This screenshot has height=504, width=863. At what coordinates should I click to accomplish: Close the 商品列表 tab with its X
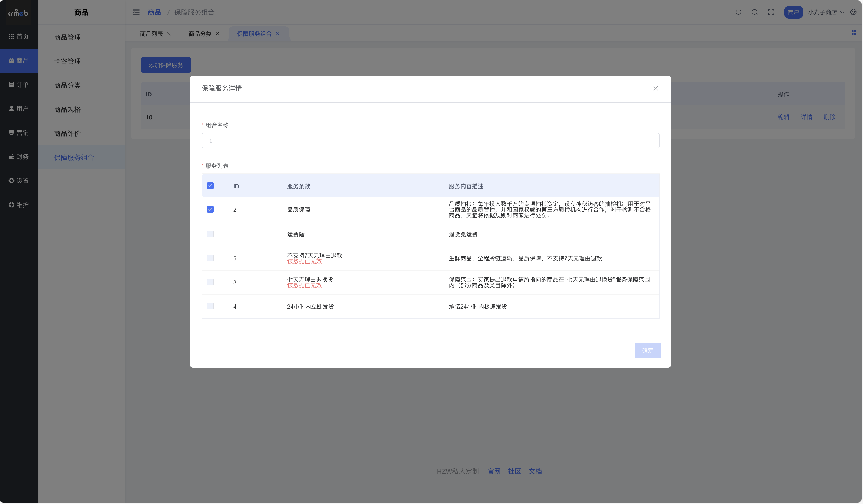pyautogui.click(x=169, y=34)
